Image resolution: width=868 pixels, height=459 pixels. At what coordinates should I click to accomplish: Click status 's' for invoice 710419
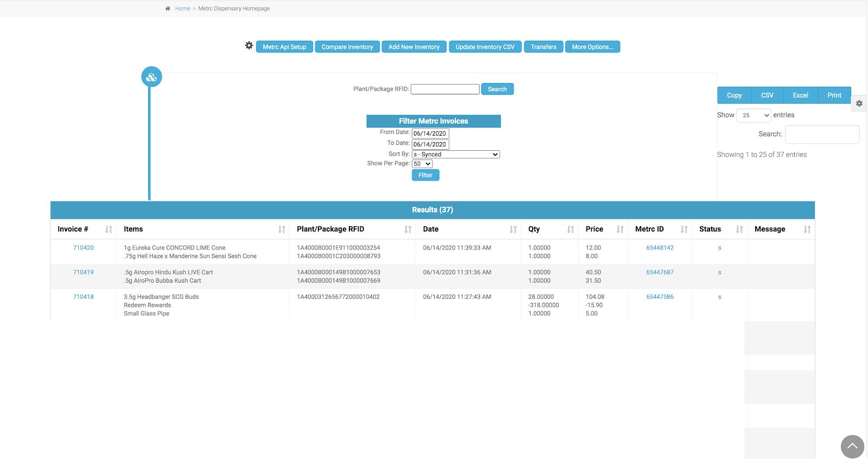point(720,272)
